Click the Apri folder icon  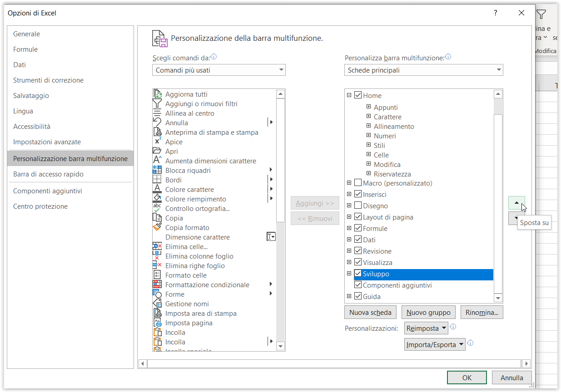(x=157, y=151)
